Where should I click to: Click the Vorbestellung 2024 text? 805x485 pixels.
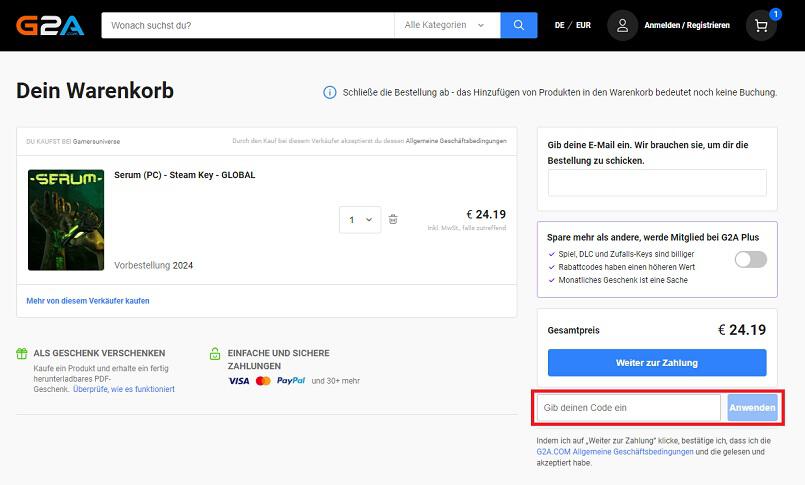pyautogui.click(x=154, y=265)
